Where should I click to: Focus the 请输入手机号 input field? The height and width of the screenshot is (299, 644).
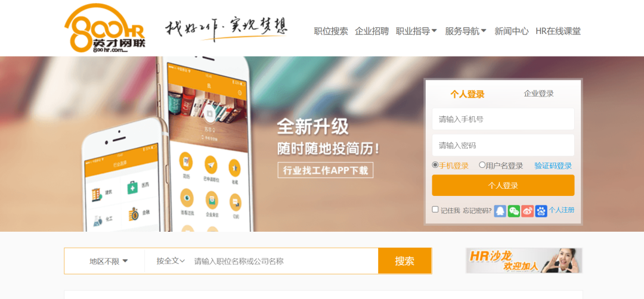click(x=503, y=119)
